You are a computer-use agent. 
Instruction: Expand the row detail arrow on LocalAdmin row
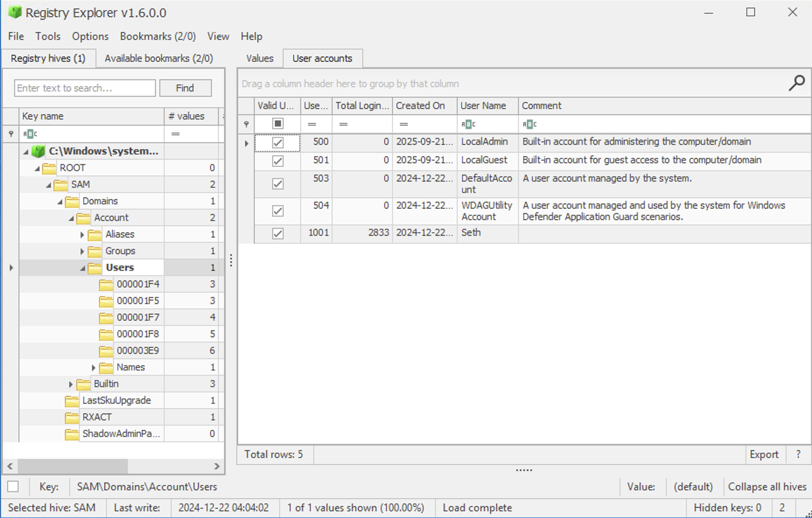pos(246,142)
